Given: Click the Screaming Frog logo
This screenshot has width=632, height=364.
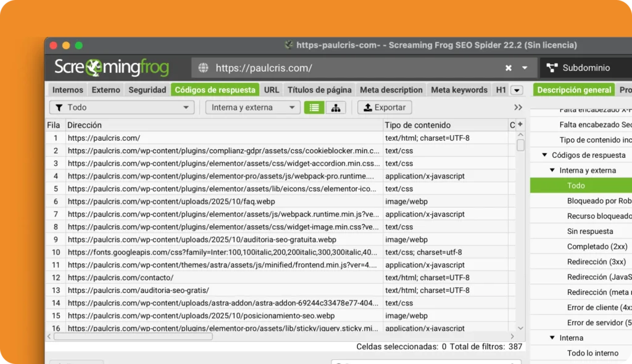Looking at the screenshot, I should [112, 68].
